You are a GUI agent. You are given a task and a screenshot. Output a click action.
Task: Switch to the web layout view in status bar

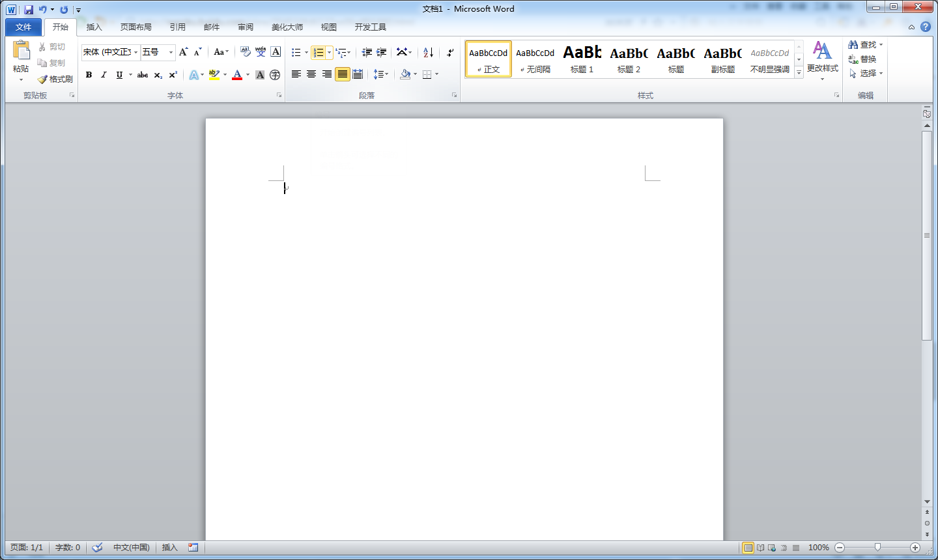772,548
